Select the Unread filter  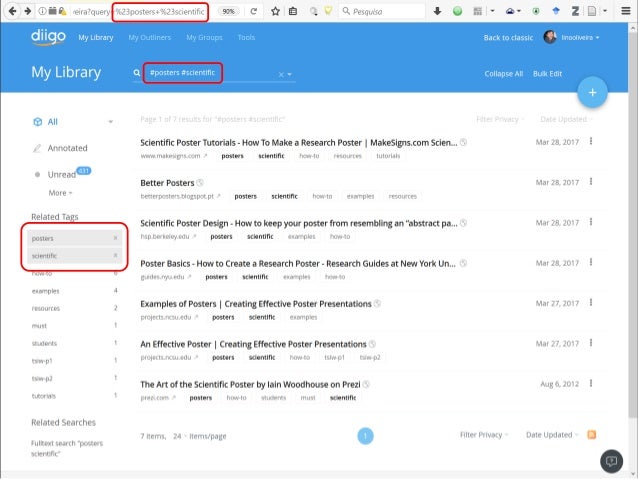61,175
